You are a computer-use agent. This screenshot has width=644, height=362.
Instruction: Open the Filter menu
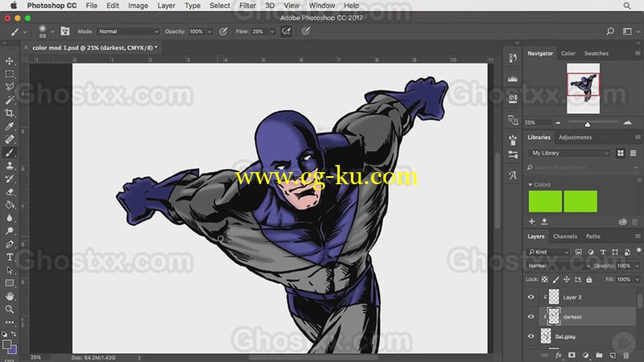tap(247, 6)
